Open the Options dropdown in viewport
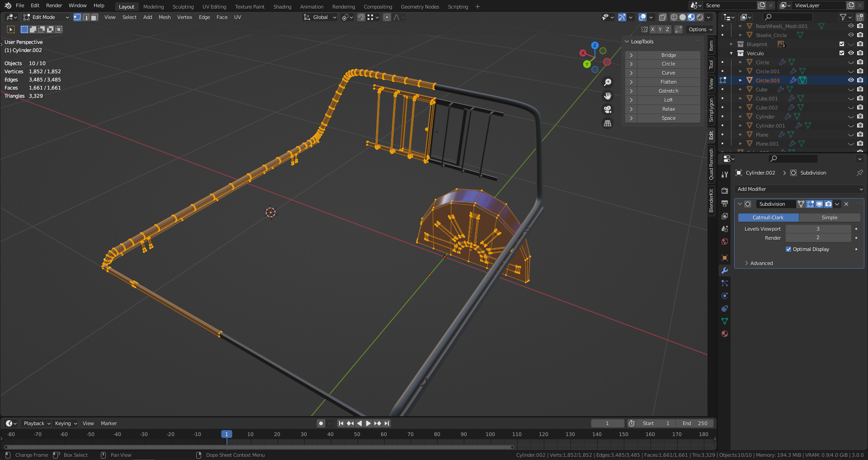This screenshot has height=460, width=868. click(x=700, y=29)
